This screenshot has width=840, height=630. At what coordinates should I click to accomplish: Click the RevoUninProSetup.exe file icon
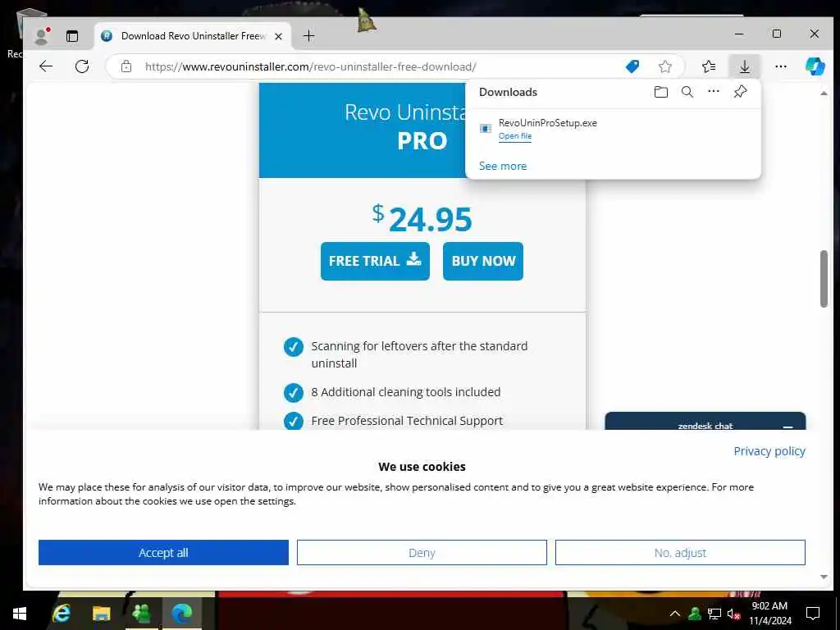486,128
